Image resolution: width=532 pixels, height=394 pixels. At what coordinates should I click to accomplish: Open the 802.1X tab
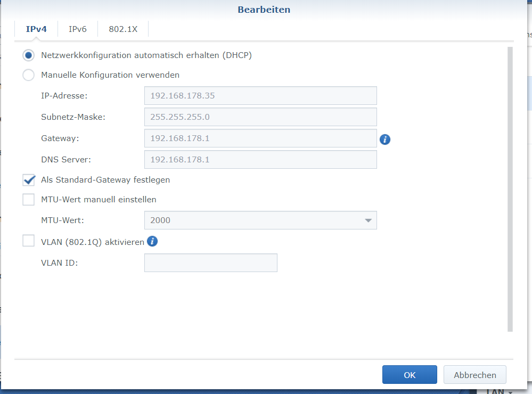[x=123, y=29]
